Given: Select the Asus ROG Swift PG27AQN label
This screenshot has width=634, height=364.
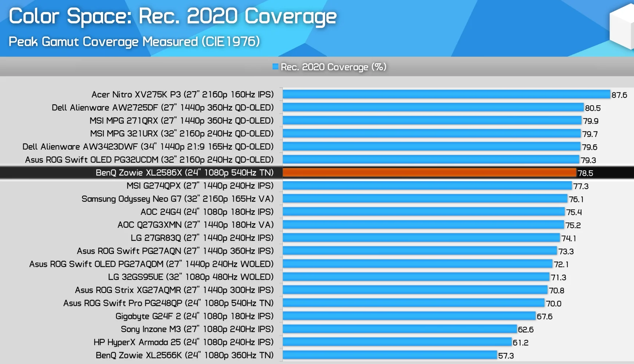Looking at the screenshot, I should (175, 251).
